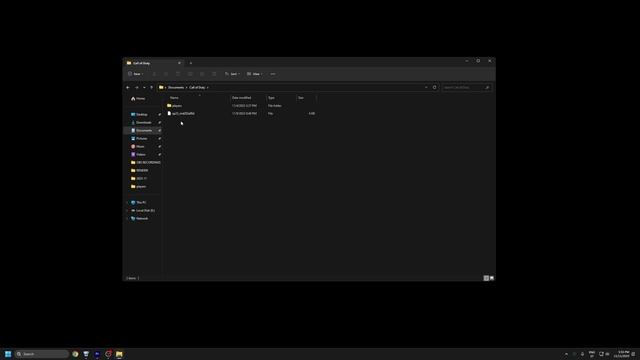This screenshot has height=360, width=640.
Task: Click Documents in the address breadcrumb
Action: tap(176, 87)
